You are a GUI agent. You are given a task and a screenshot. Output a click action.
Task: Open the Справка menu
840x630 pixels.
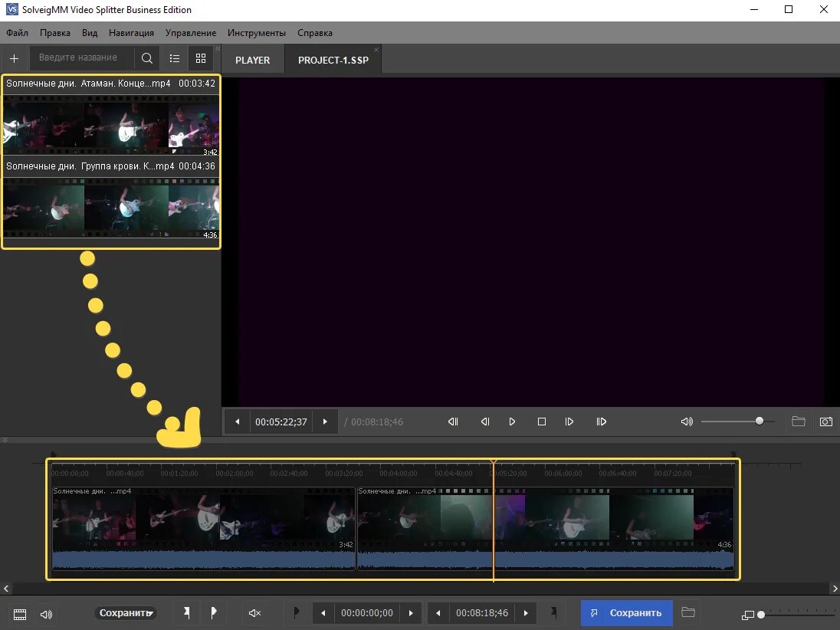pos(315,33)
